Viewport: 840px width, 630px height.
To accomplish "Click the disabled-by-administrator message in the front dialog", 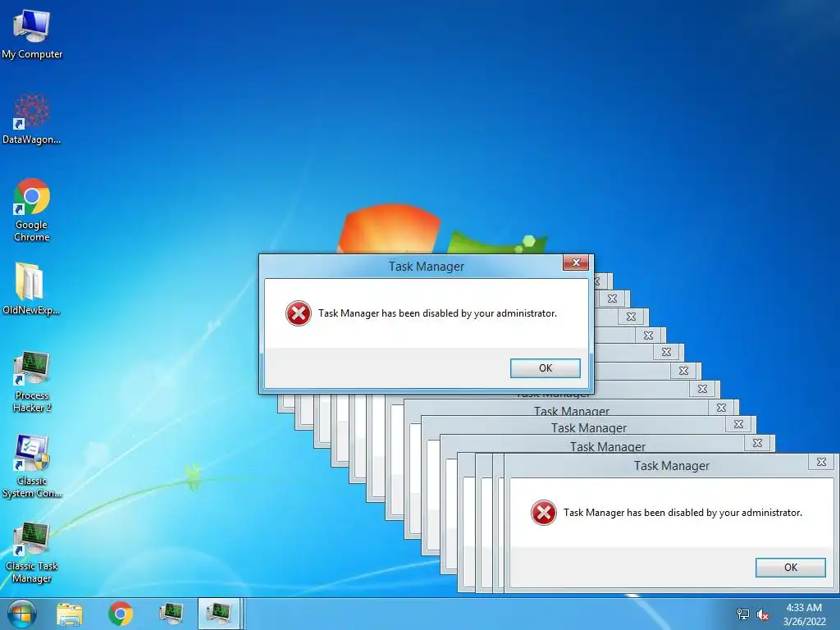I will (x=438, y=313).
